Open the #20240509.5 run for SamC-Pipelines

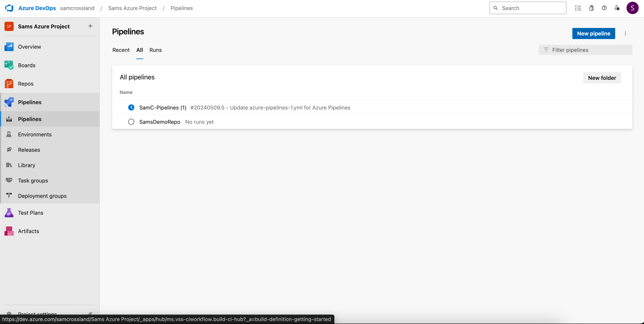[207, 108]
